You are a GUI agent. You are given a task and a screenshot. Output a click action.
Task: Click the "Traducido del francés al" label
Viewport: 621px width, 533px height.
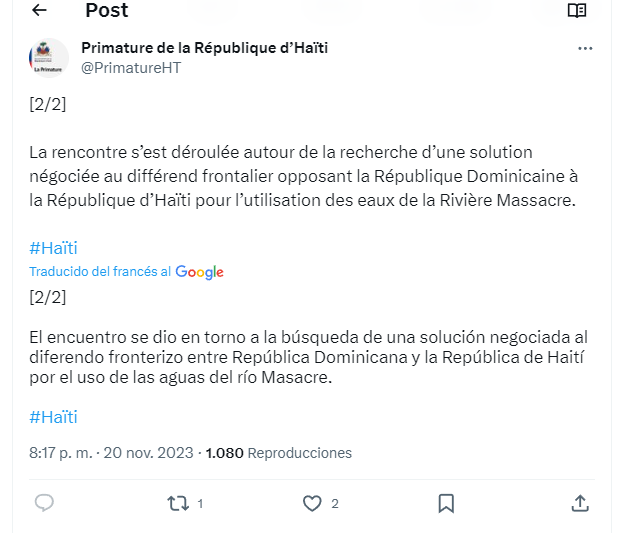(x=99, y=272)
